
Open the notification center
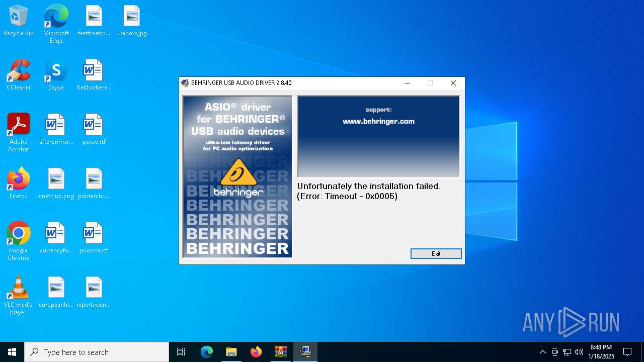point(627,352)
